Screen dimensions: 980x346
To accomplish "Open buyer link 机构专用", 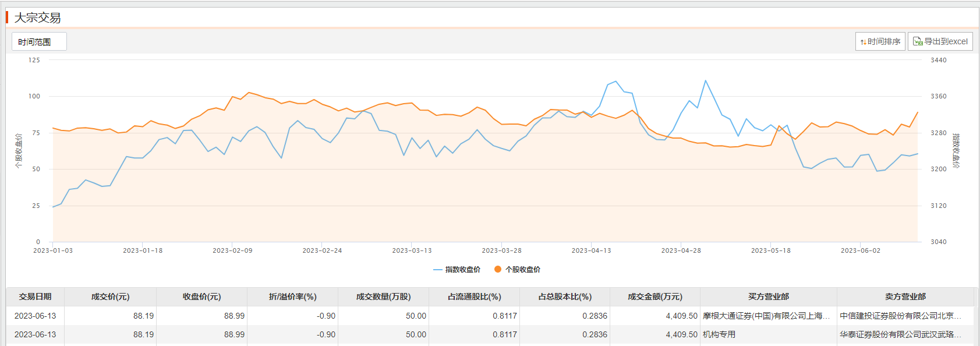I will (x=719, y=334).
